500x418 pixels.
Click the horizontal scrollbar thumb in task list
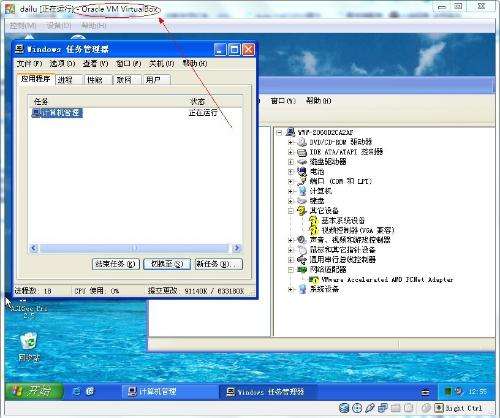click(x=134, y=248)
